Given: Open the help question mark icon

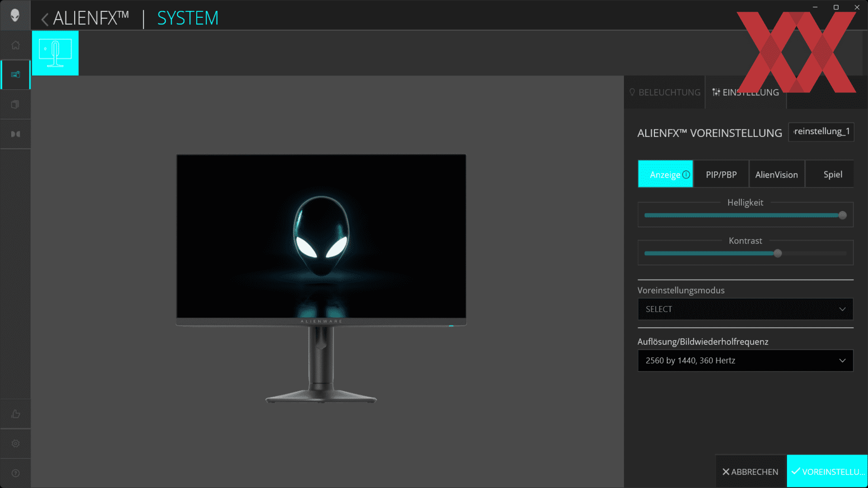Looking at the screenshot, I should point(15,473).
